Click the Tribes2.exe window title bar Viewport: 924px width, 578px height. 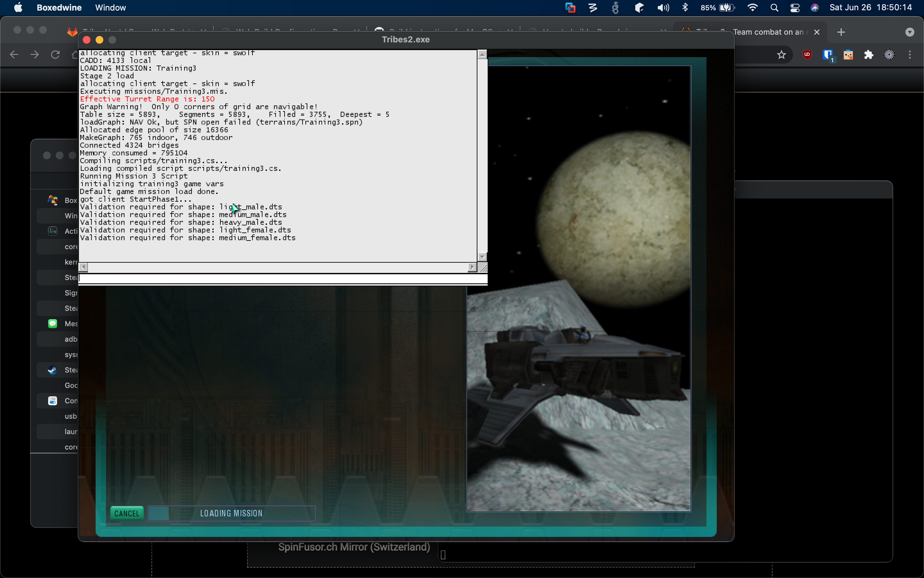(406, 39)
